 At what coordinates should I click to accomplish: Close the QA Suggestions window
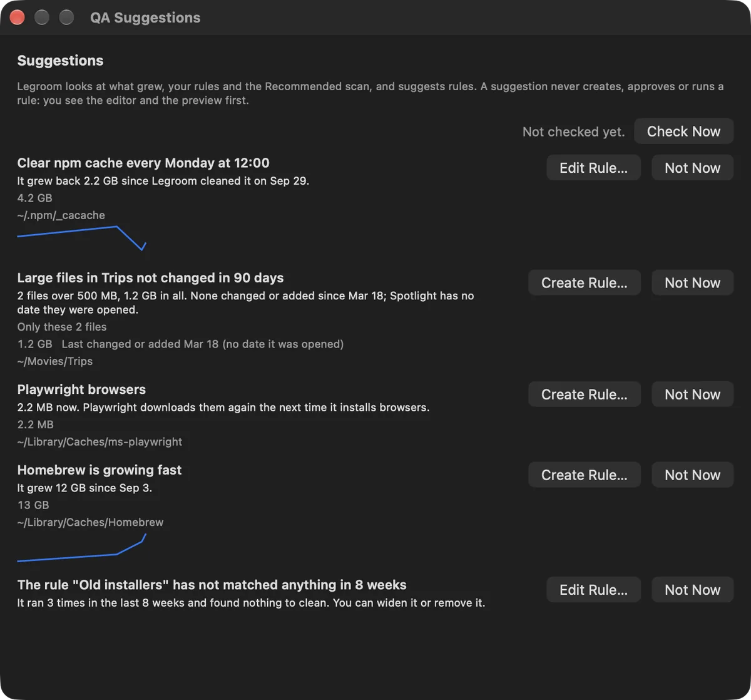tap(17, 18)
